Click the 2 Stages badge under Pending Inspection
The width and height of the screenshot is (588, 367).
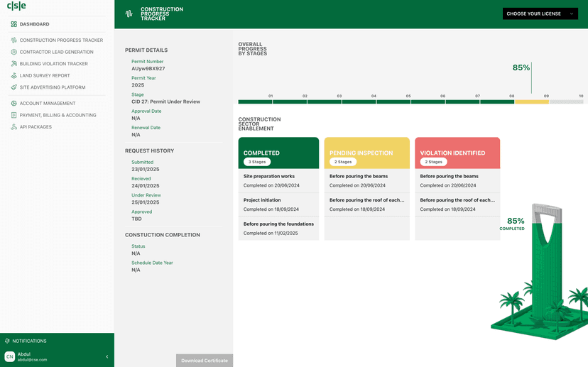(x=343, y=162)
